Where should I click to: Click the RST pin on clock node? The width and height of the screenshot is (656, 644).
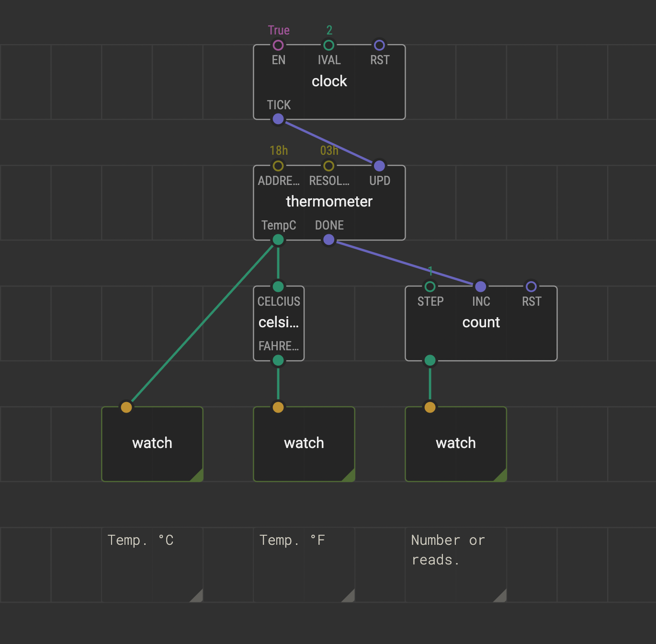point(379,45)
